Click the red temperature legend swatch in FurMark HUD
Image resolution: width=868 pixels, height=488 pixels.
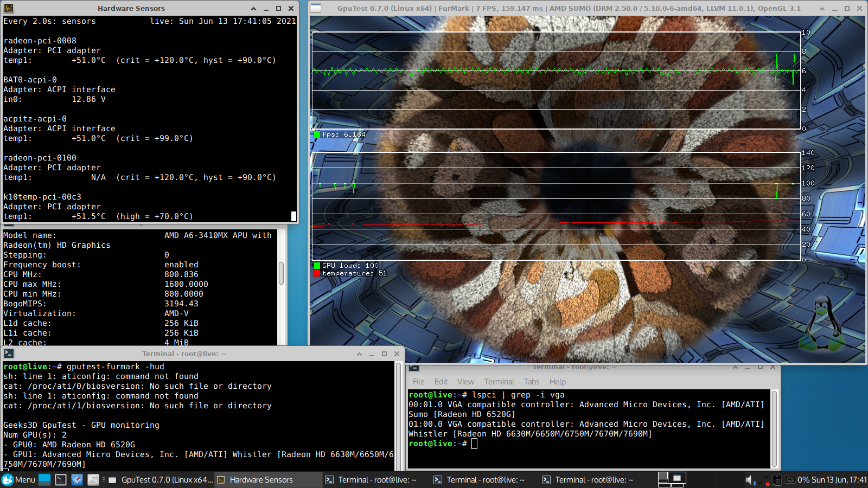[x=317, y=273]
